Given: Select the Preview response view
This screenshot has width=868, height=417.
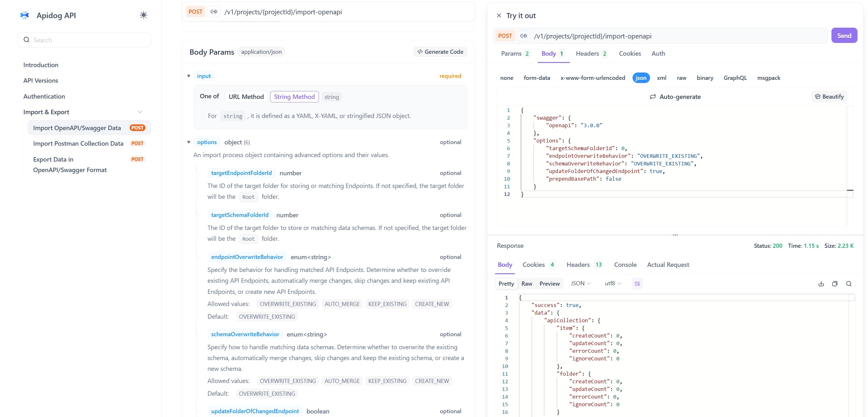Looking at the screenshot, I should pos(550,284).
